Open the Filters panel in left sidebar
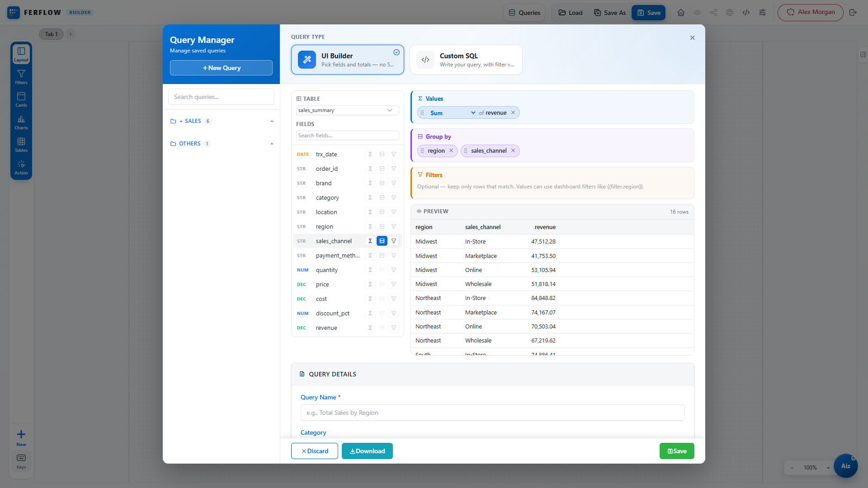The width and height of the screenshot is (868, 488). tap(21, 77)
